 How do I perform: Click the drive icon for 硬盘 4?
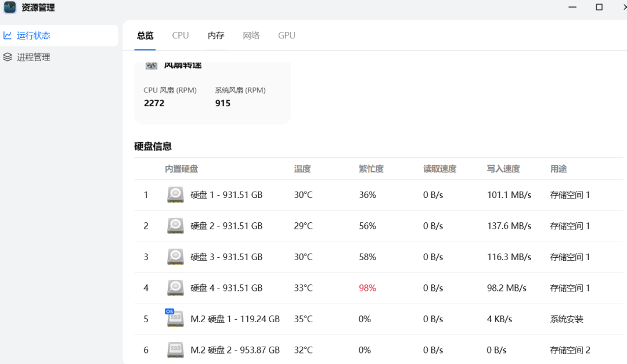pyautogui.click(x=175, y=287)
